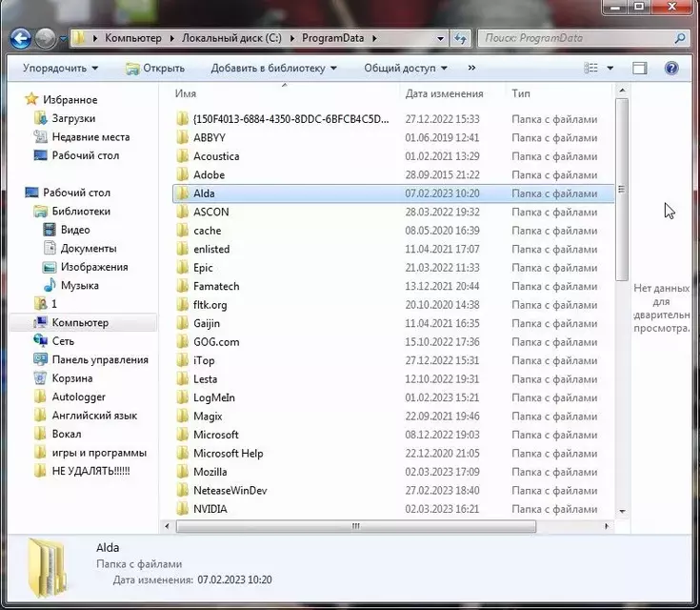
Task: Open the Общий доступ menu
Action: [405, 69]
